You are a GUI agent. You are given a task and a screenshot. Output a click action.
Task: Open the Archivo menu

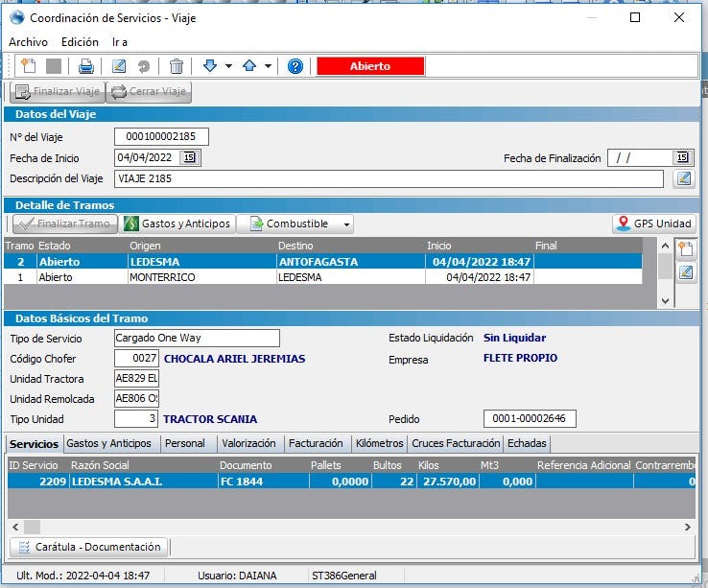[x=28, y=42]
